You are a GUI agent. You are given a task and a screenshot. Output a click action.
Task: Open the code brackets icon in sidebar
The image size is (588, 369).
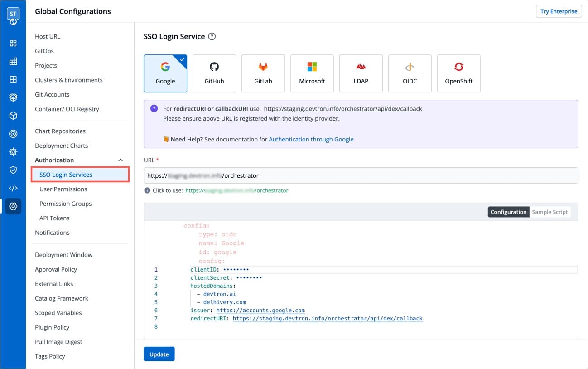(x=13, y=188)
